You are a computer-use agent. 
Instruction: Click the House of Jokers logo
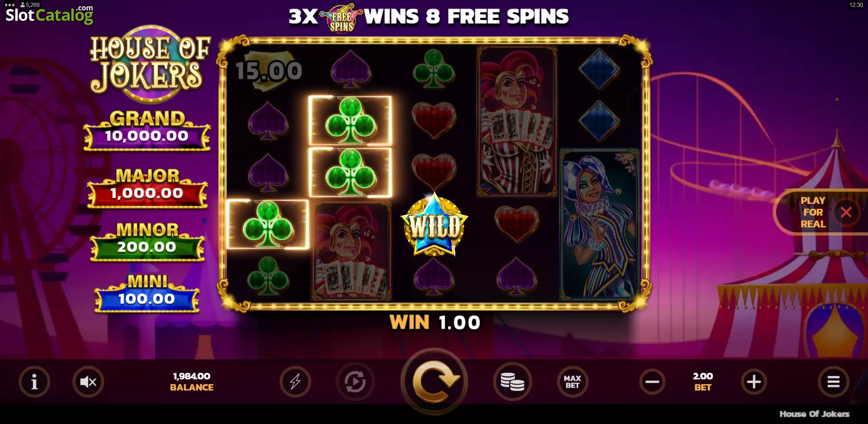[x=149, y=63]
